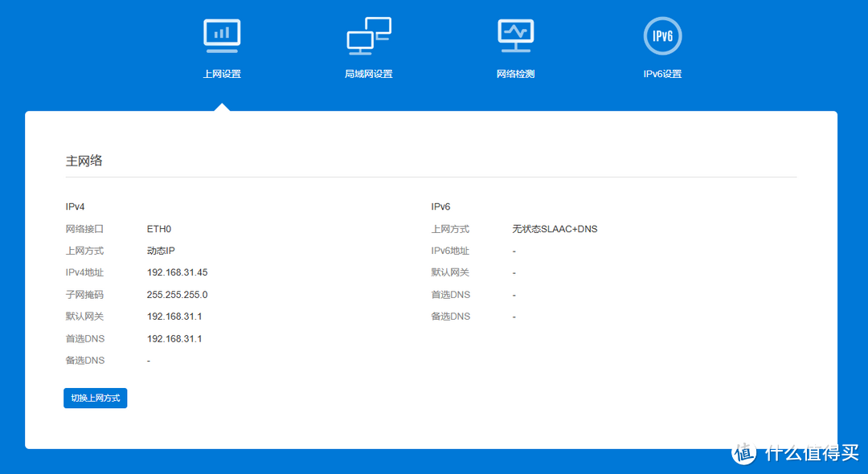Go to the 局域网设置 tab label
The width and height of the screenshot is (868, 474).
coord(368,74)
